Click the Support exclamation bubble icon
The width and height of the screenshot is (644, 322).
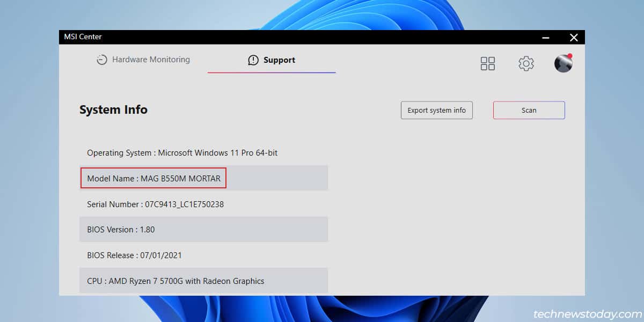253,60
